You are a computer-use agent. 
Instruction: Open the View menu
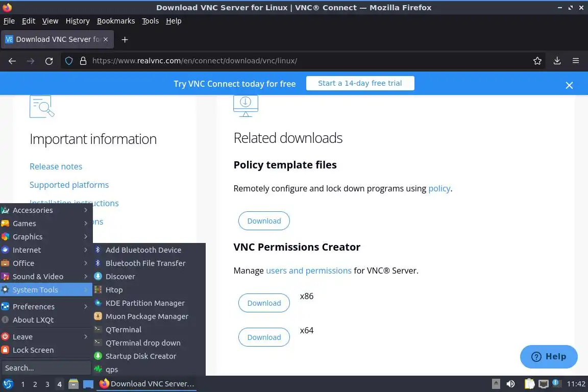coord(50,21)
